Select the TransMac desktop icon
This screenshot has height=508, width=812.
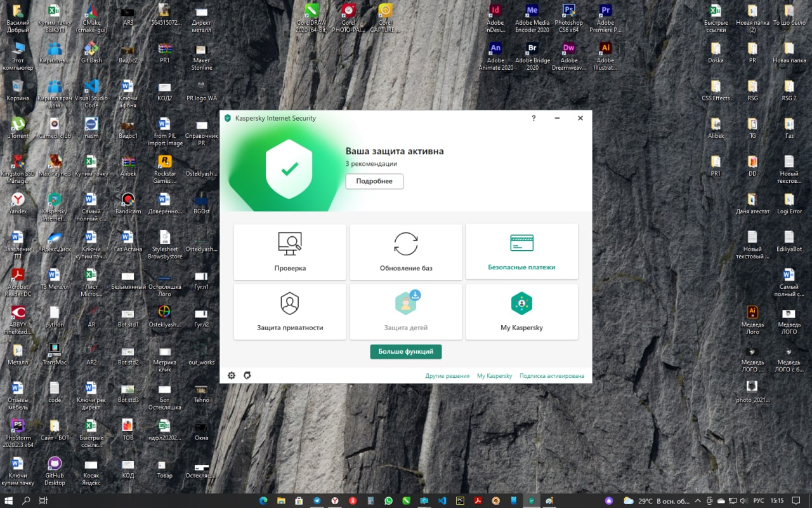55,354
